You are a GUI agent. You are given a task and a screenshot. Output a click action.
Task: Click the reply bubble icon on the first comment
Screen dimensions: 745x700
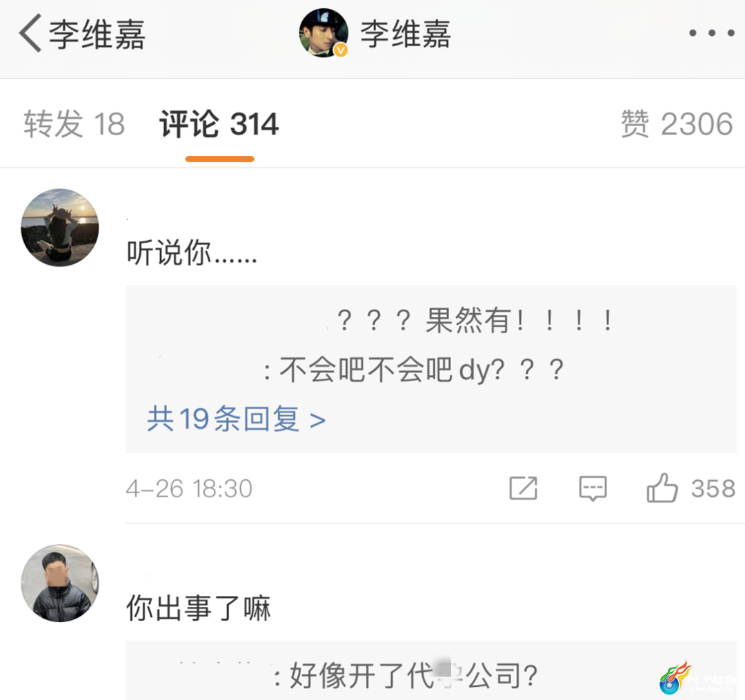pos(593,488)
